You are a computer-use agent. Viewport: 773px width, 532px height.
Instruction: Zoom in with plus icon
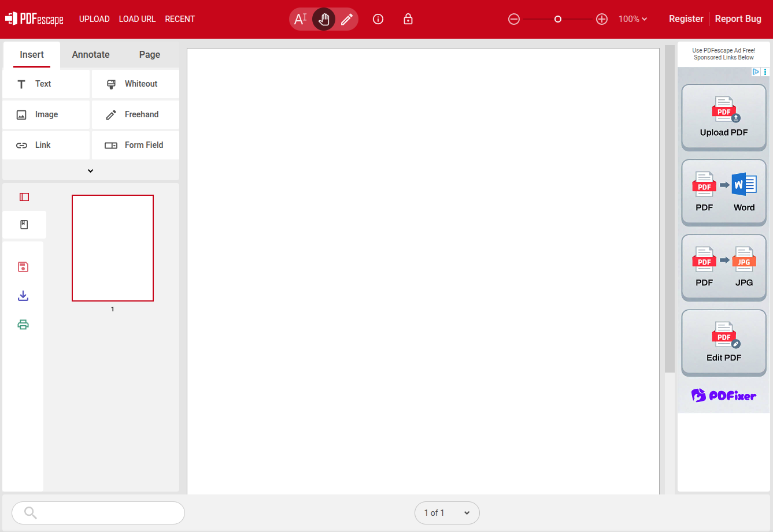(602, 19)
